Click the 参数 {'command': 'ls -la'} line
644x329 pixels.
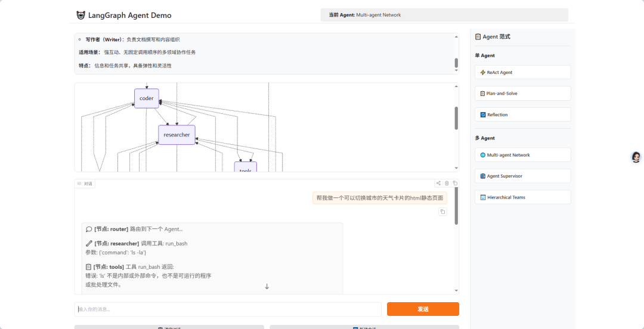tap(116, 252)
